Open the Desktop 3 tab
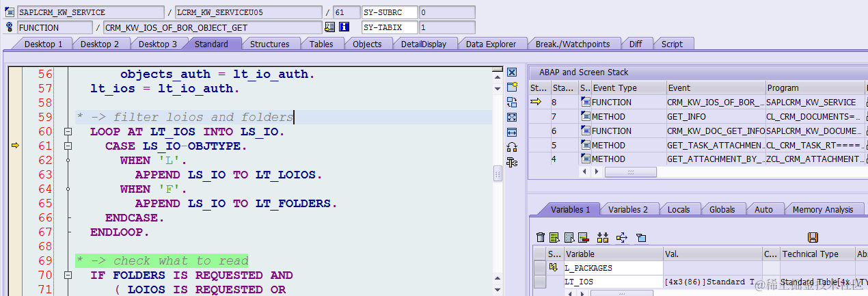 (x=158, y=44)
